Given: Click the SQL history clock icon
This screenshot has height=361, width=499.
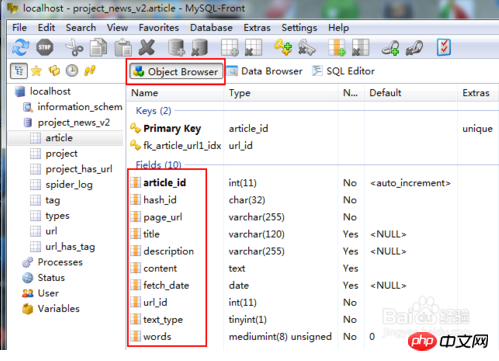Looking at the screenshot, I should [x=72, y=71].
